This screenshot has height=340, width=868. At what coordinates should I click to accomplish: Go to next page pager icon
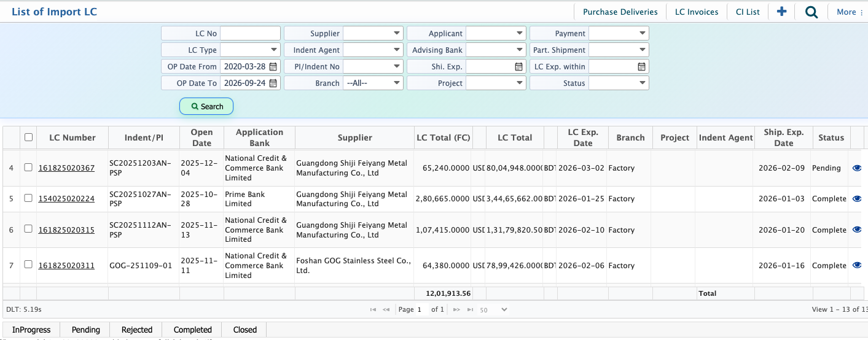pos(456,309)
